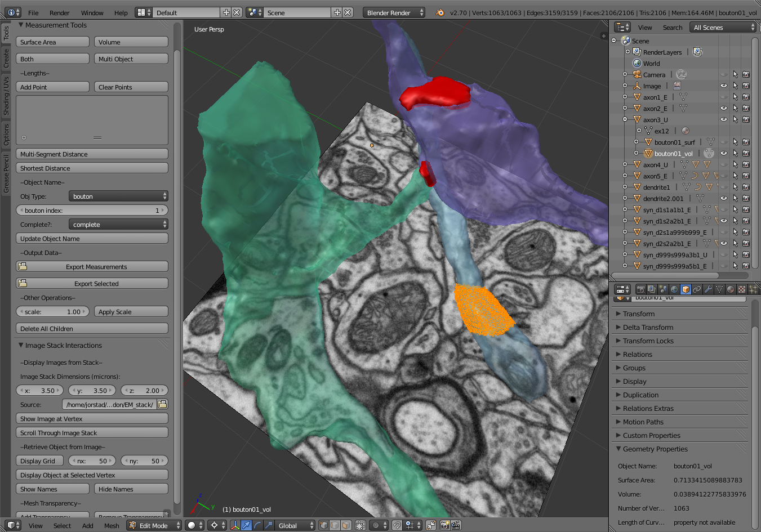The image size is (761, 532).
Task: Collapse the axon3_U tree node
Action: click(625, 119)
